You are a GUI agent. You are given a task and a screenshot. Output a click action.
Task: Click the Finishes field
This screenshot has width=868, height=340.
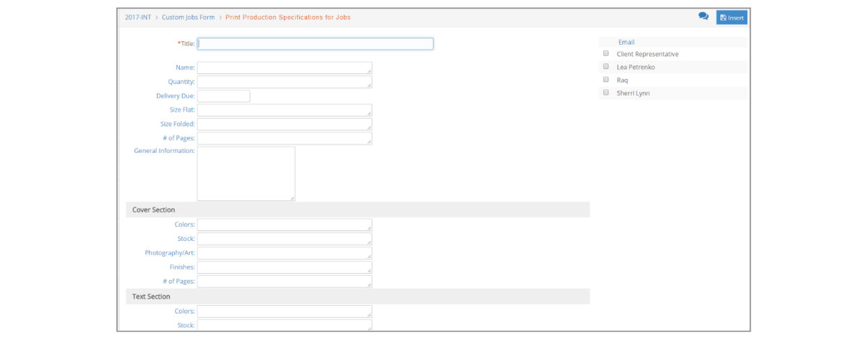(284, 267)
